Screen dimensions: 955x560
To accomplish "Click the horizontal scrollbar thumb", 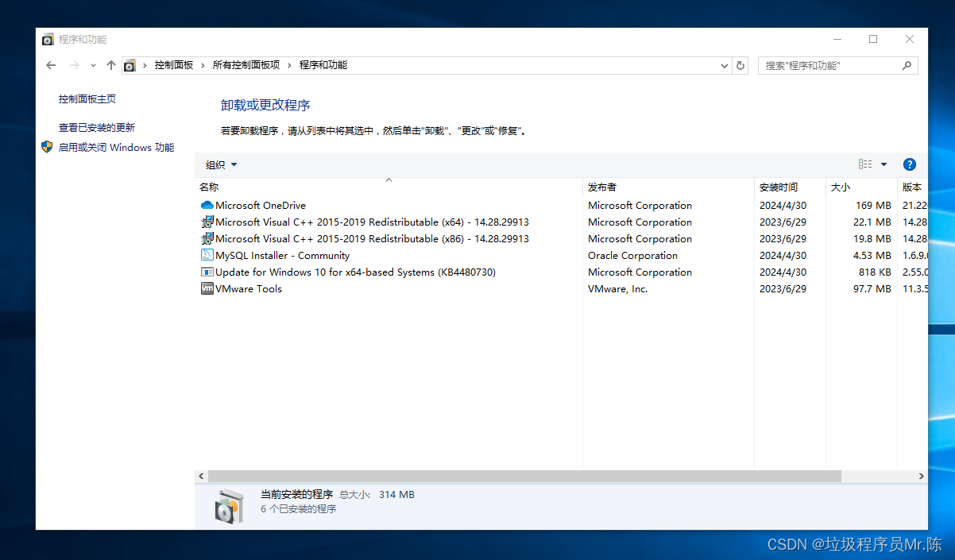I will 524,476.
